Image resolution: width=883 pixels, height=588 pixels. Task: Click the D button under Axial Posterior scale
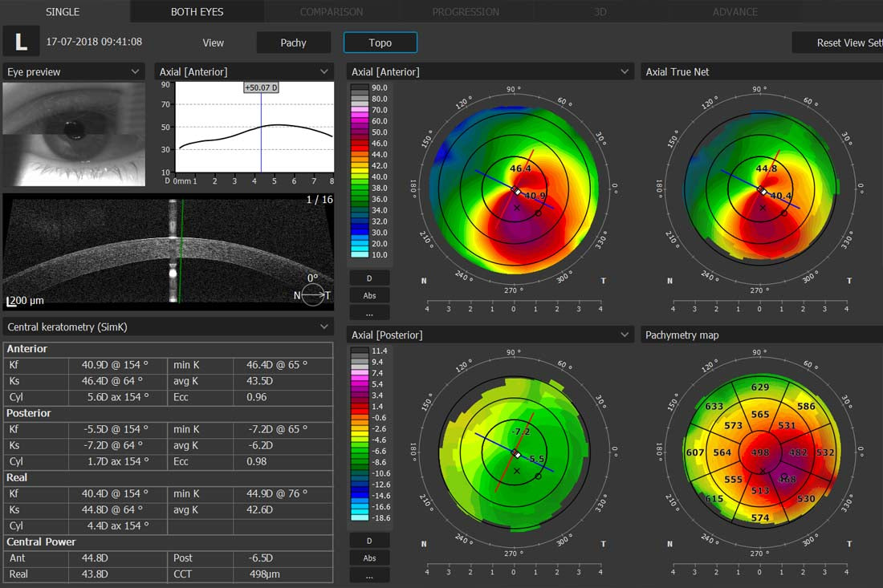pyautogui.click(x=369, y=541)
